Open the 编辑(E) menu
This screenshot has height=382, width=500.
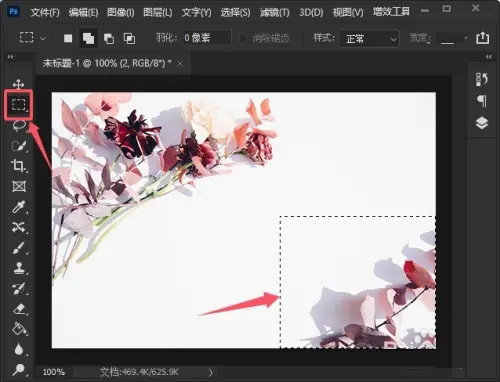click(x=83, y=13)
